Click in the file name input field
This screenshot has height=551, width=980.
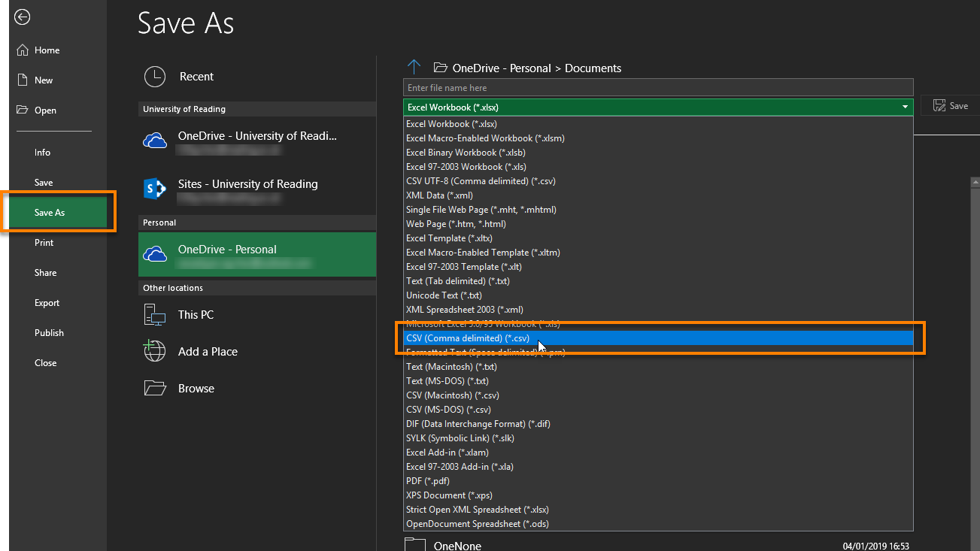point(658,88)
